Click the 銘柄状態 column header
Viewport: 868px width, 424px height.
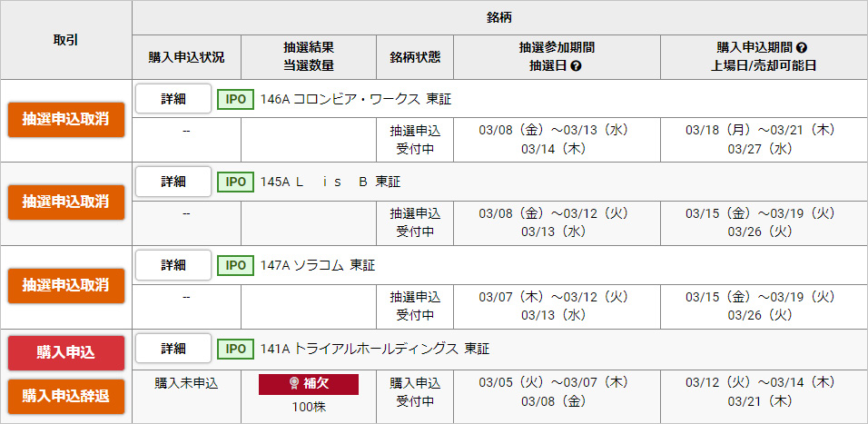(x=415, y=57)
